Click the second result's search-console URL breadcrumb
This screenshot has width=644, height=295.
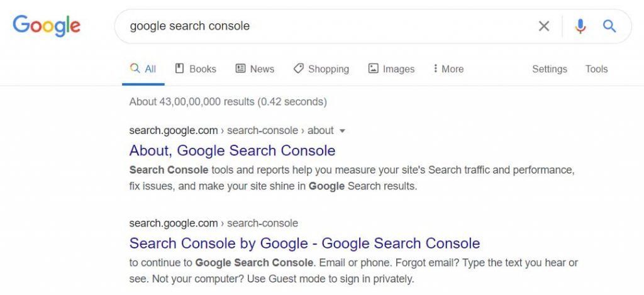coord(262,223)
